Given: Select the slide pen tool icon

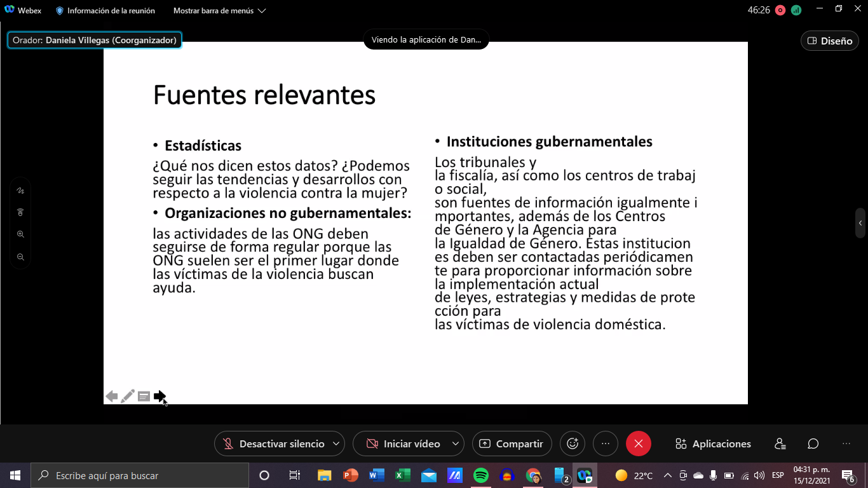Looking at the screenshot, I should pyautogui.click(x=128, y=396).
